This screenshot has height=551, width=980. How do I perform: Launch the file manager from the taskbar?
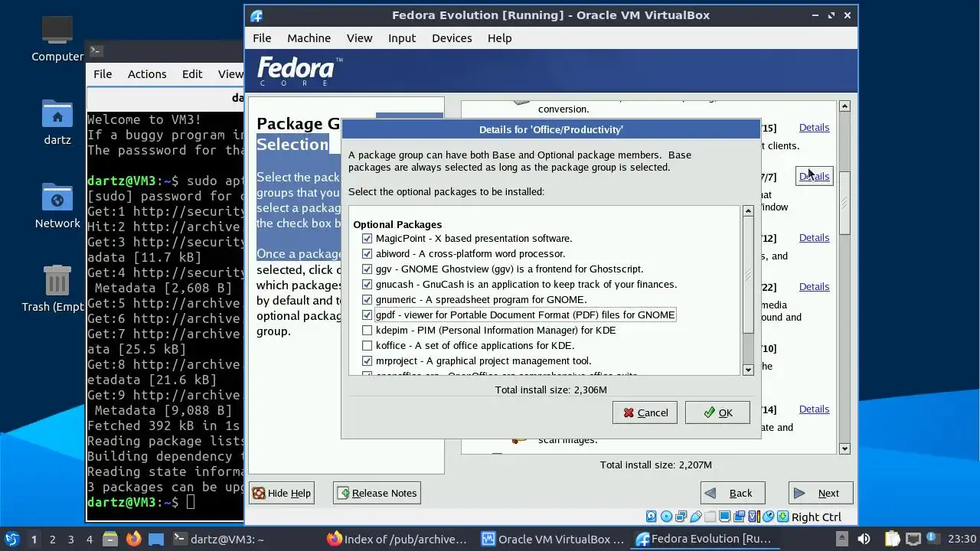click(109, 539)
